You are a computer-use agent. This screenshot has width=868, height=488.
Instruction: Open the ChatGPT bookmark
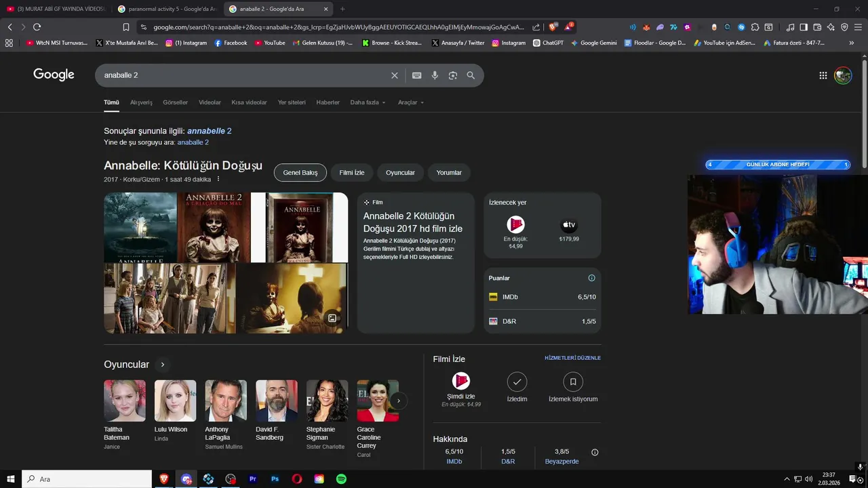point(548,43)
